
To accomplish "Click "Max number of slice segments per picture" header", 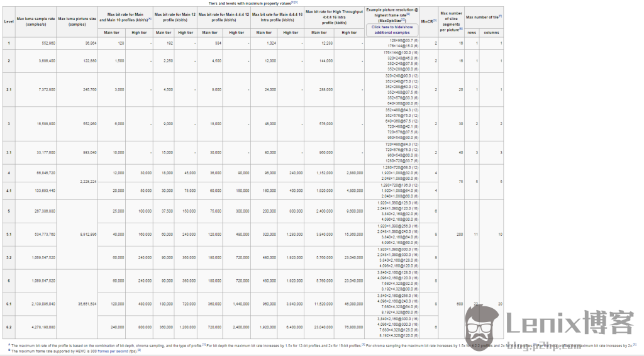I will (451, 21).
